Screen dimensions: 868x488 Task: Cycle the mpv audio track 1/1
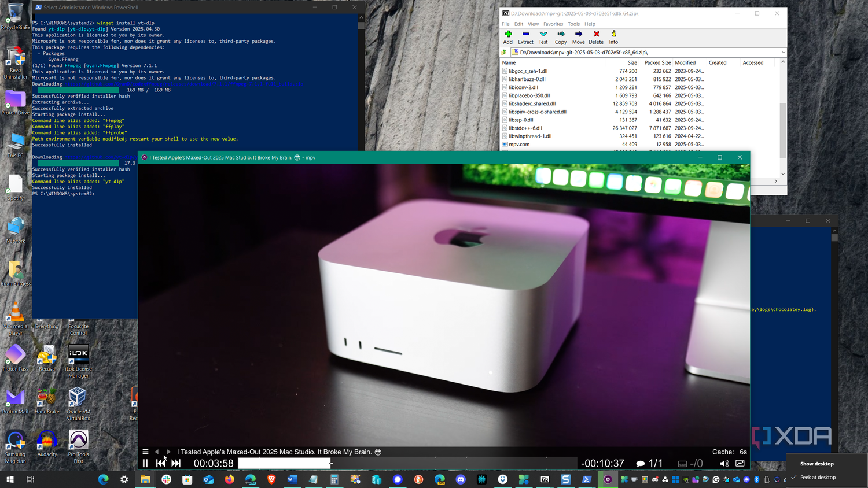pos(649,463)
